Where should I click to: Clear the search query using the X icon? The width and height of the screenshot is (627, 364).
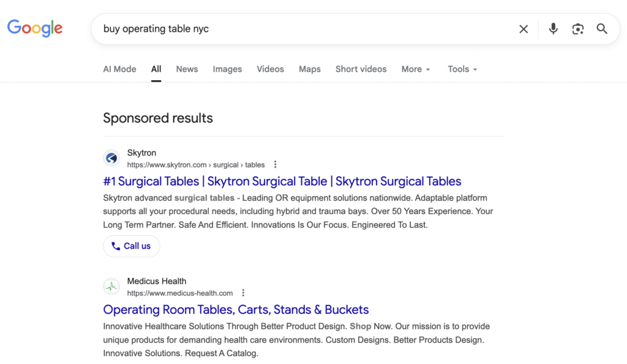click(524, 29)
